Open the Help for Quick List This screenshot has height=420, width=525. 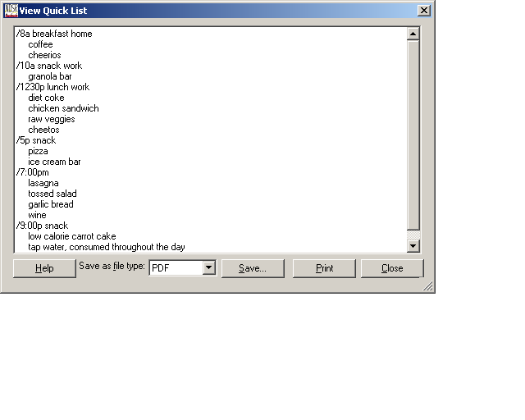[44, 268]
